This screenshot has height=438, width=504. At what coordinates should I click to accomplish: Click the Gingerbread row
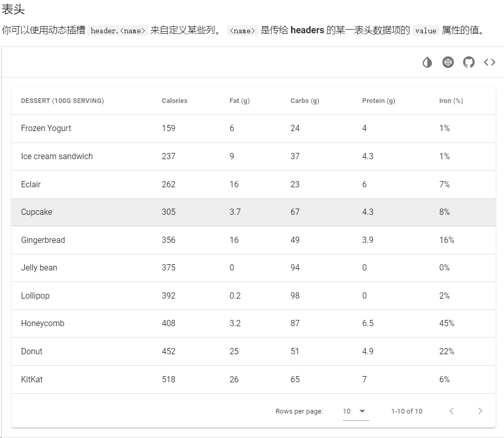click(43, 240)
